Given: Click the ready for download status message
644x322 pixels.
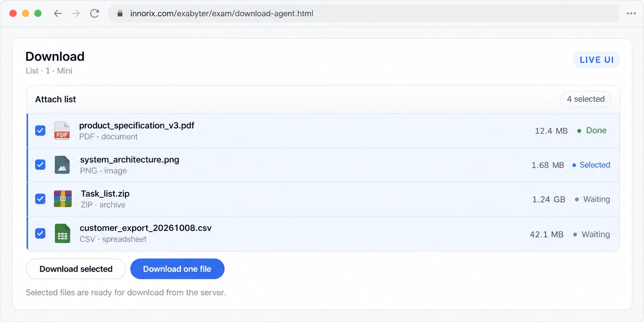Looking at the screenshot, I should [x=126, y=293].
